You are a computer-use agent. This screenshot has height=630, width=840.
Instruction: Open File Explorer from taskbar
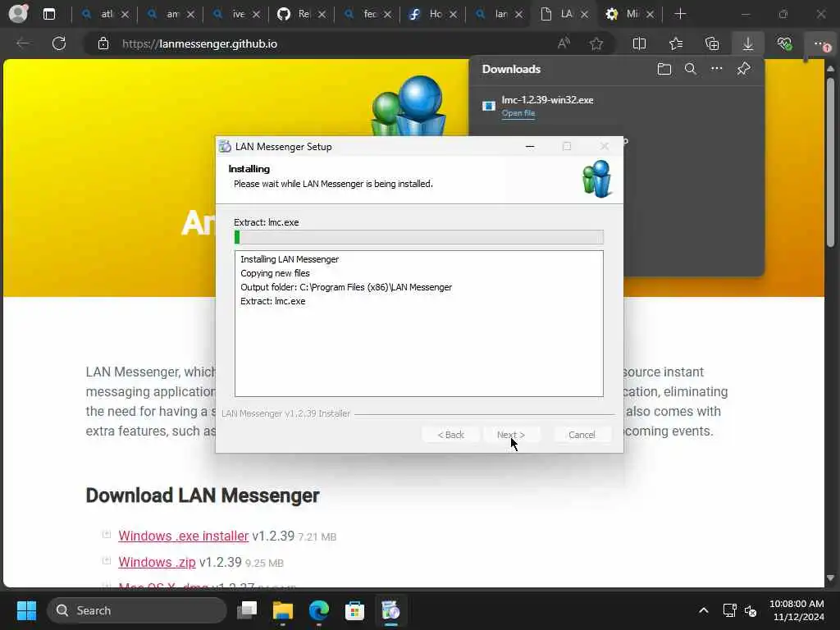283,610
